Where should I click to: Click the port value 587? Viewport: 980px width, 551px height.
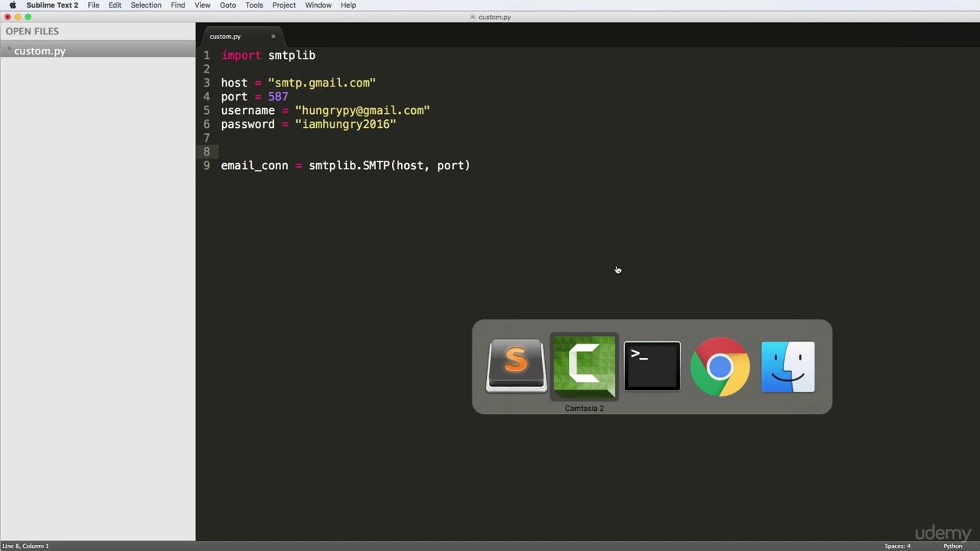tap(278, 96)
